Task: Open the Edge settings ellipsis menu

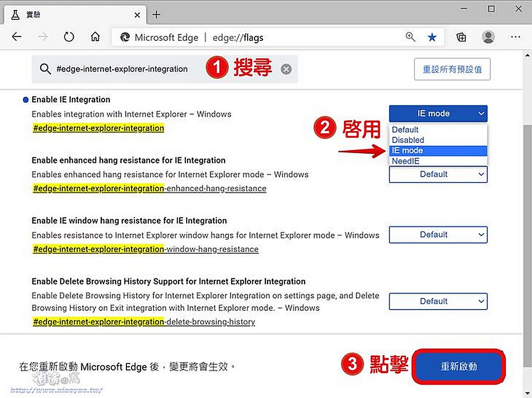Action: [x=515, y=37]
